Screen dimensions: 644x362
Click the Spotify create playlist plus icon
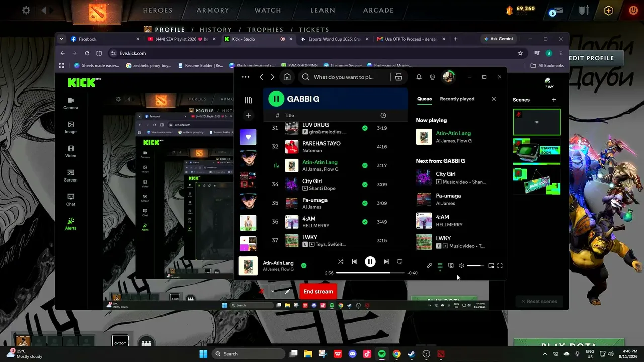tap(248, 115)
